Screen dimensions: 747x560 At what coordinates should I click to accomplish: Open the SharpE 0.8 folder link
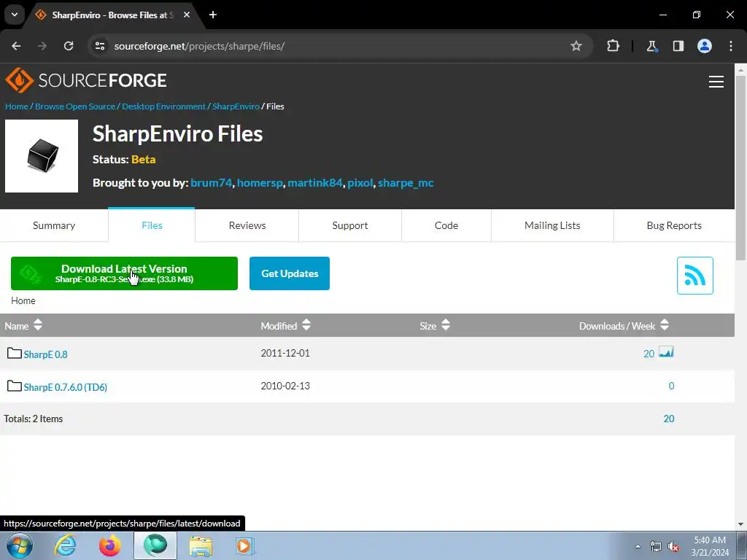point(46,354)
